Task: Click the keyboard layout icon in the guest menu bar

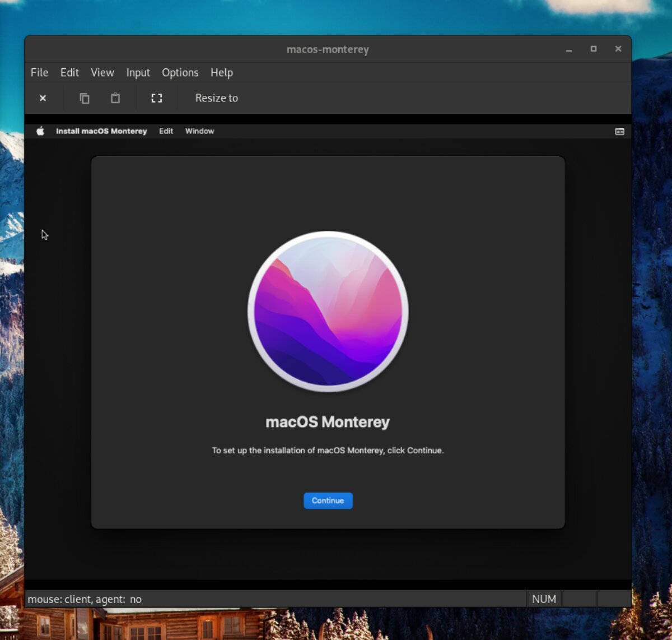Action: coord(620,132)
